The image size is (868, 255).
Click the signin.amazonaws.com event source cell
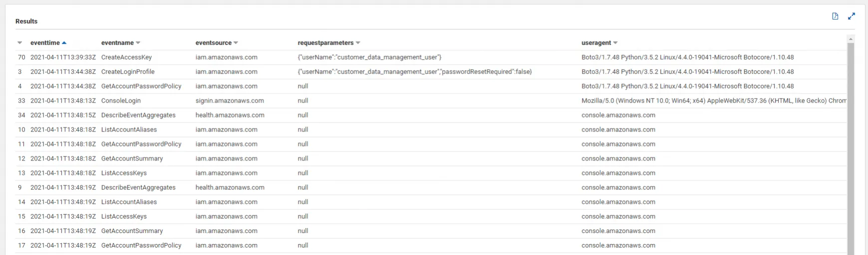pyautogui.click(x=230, y=101)
